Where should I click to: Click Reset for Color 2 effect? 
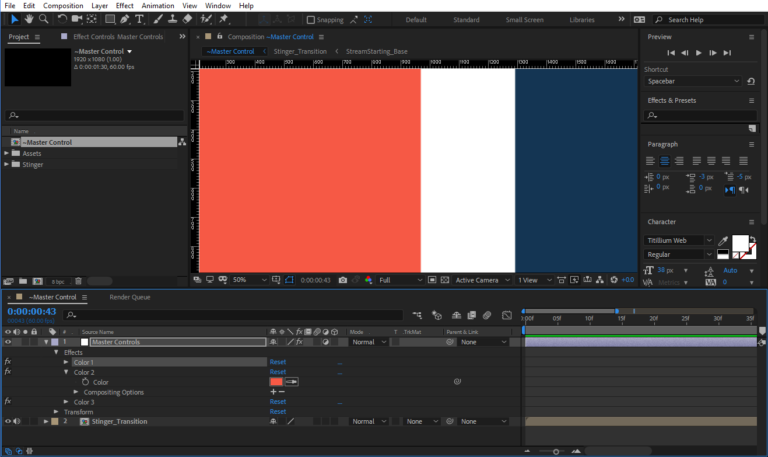click(277, 372)
